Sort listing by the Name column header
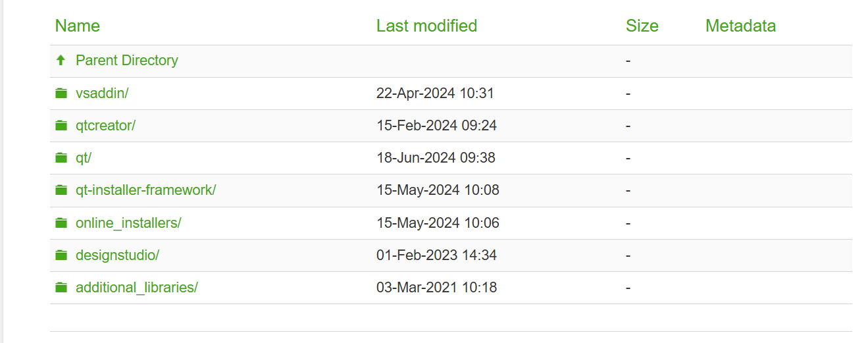This screenshot has height=343, width=868. [x=78, y=26]
